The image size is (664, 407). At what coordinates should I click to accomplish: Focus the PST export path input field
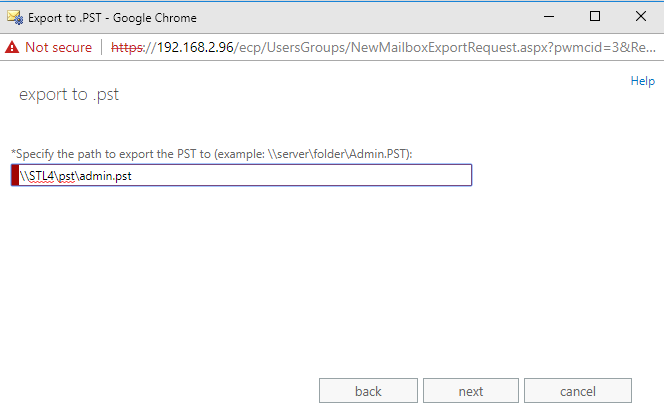pyautogui.click(x=241, y=175)
